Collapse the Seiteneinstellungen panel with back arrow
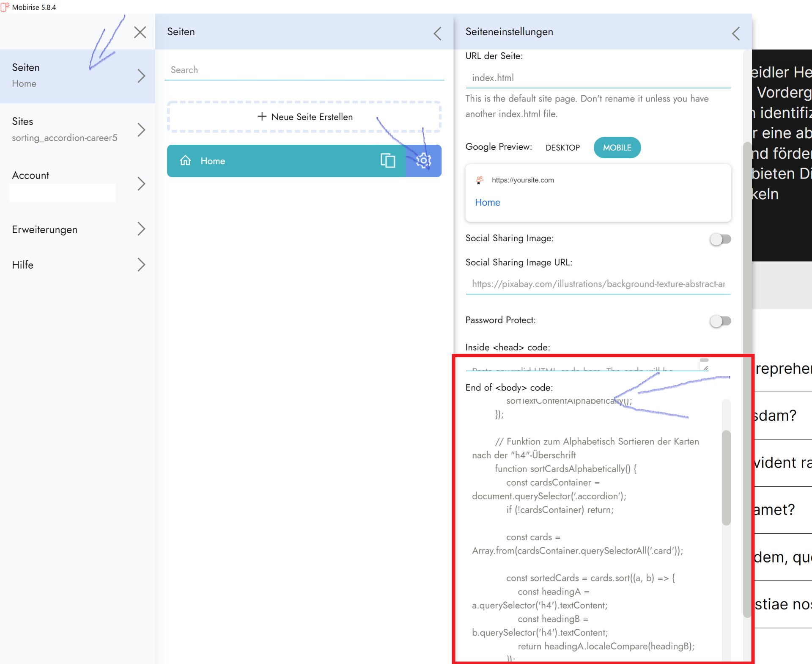Image resolution: width=812 pixels, height=664 pixels. coord(736,33)
